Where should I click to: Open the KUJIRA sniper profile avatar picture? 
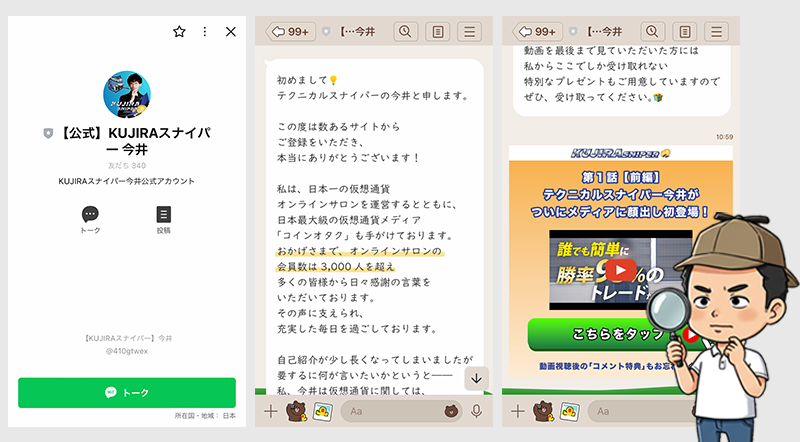pyautogui.click(x=127, y=94)
